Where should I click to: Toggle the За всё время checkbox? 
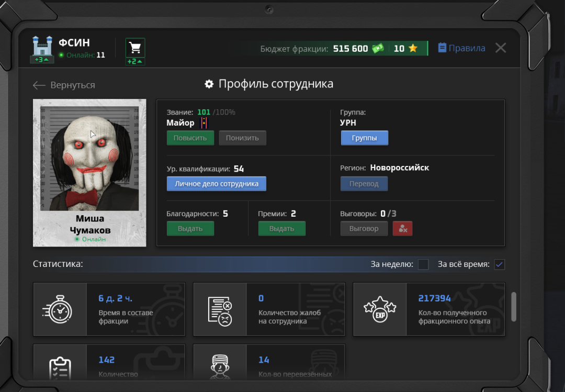[x=500, y=264]
